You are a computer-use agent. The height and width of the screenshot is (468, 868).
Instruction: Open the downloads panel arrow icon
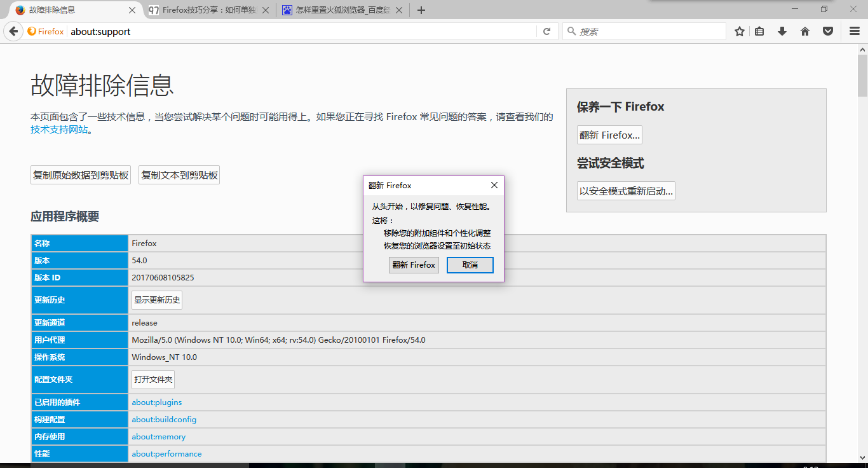782,31
